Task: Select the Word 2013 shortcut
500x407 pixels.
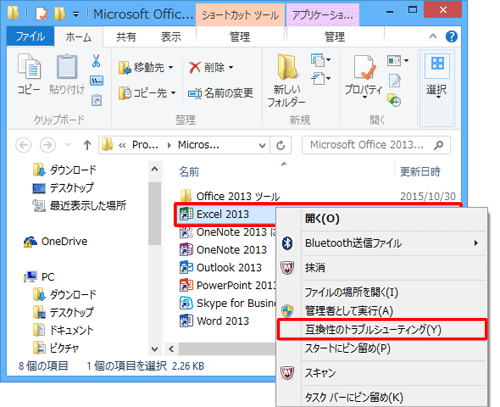Action: coord(214,321)
